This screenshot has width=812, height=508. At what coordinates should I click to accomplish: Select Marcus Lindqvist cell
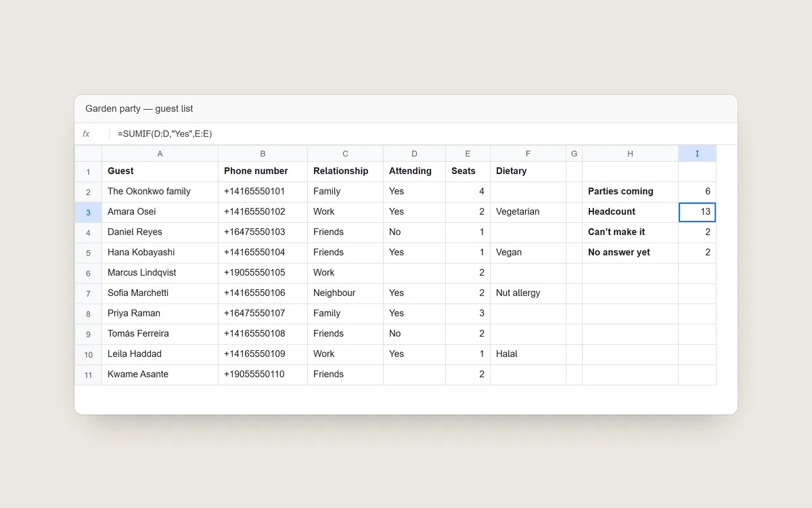tap(160, 273)
